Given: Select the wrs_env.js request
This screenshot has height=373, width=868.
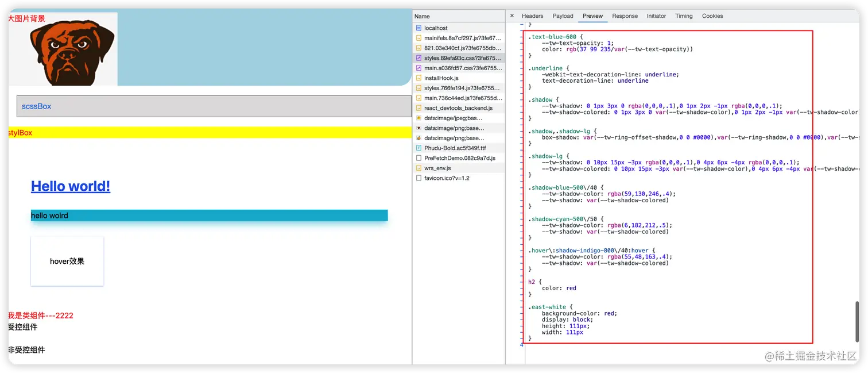Looking at the screenshot, I should click(459, 168).
